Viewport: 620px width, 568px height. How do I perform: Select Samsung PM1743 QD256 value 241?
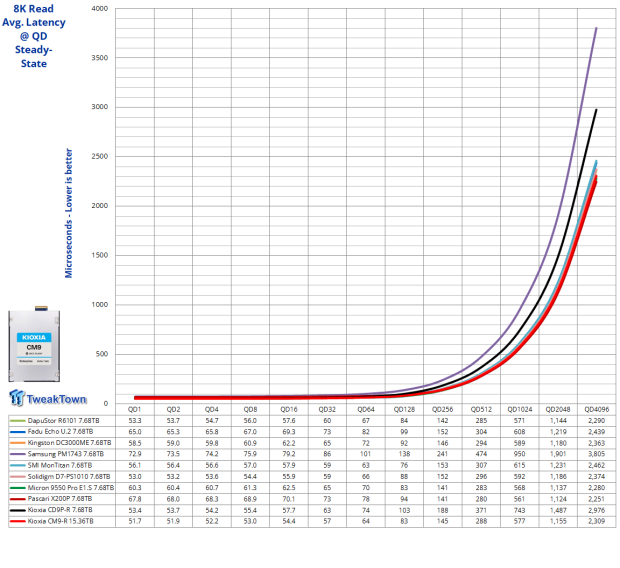442,454
